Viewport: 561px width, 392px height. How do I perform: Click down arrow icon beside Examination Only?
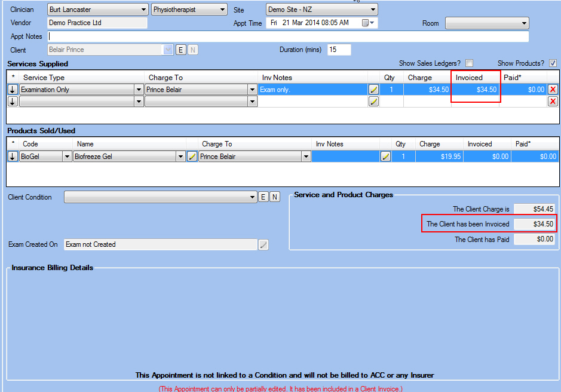(x=13, y=90)
